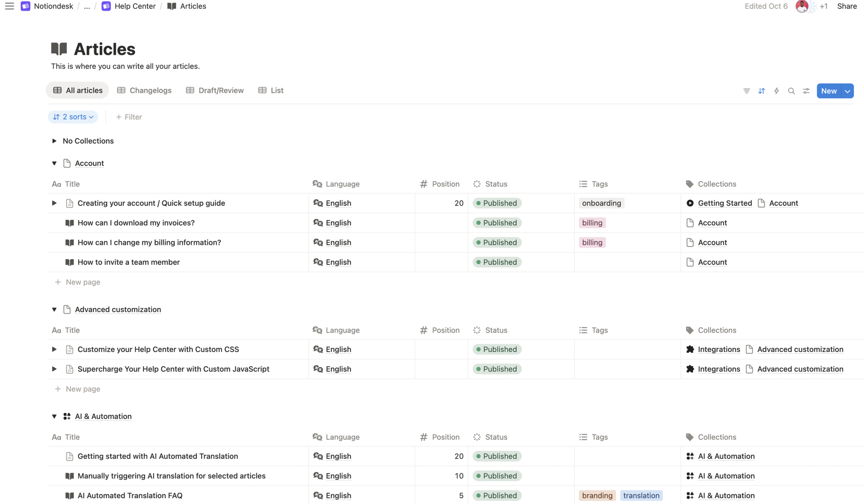Collapse the Account group toggle
This screenshot has width=864, height=504.
[x=54, y=163]
